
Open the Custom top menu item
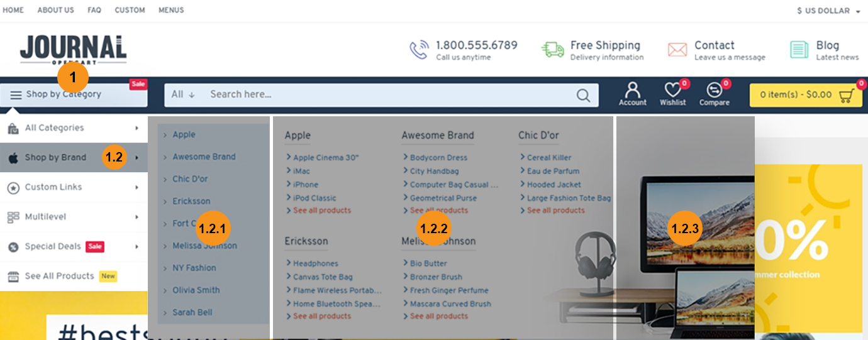click(130, 10)
